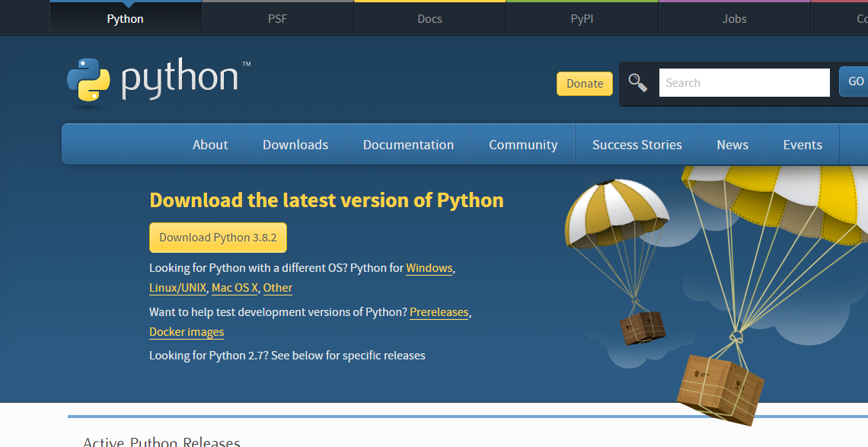The width and height of the screenshot is (868, 447).
Task: Open the Documentation menu
Action: click(x=409, y=145)
